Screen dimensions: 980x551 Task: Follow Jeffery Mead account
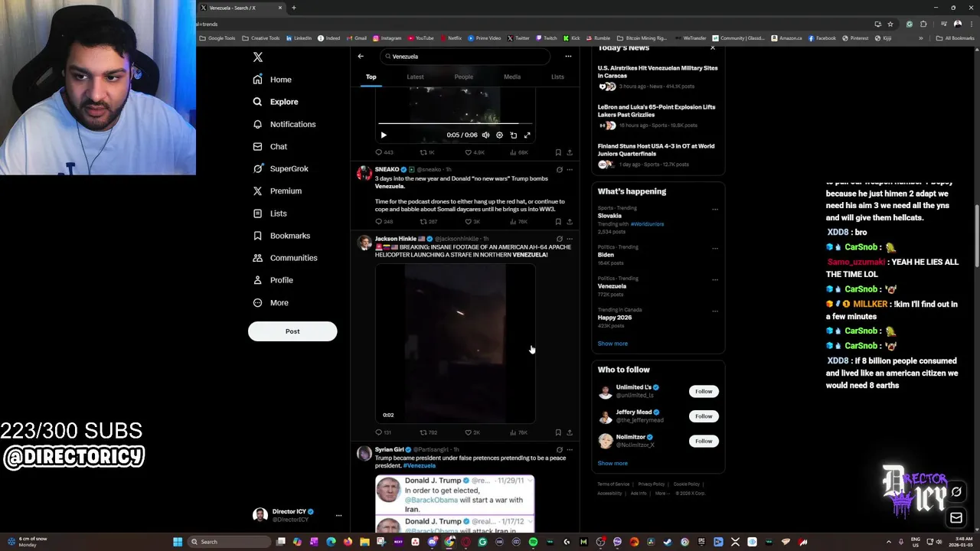point(704,416)
